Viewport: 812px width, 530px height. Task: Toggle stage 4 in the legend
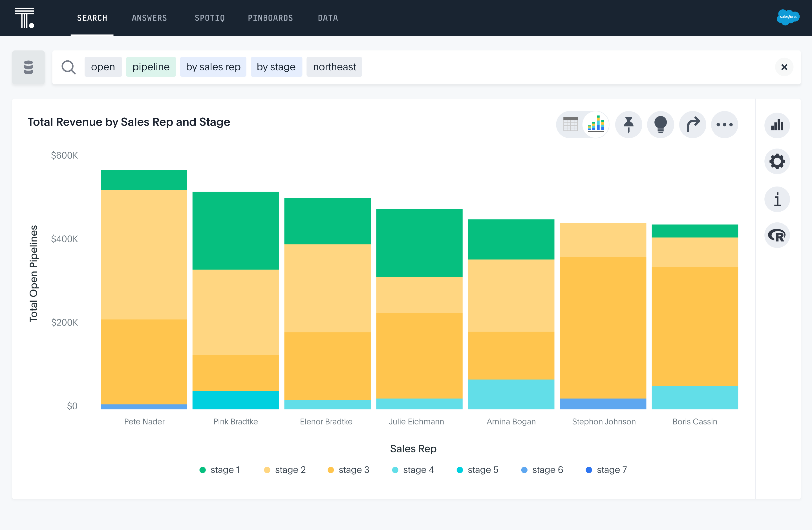(413, 470)
